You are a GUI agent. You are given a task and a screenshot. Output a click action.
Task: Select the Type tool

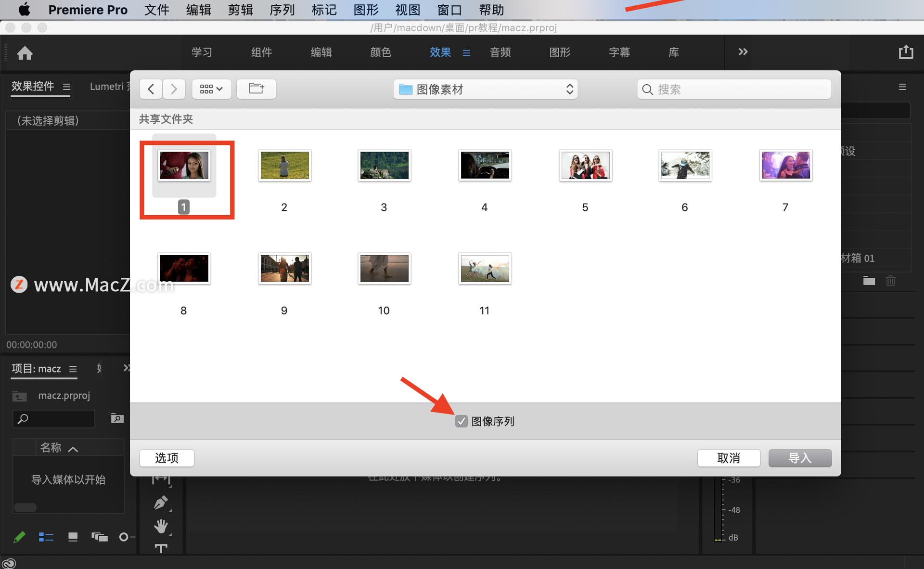(161, 548)
